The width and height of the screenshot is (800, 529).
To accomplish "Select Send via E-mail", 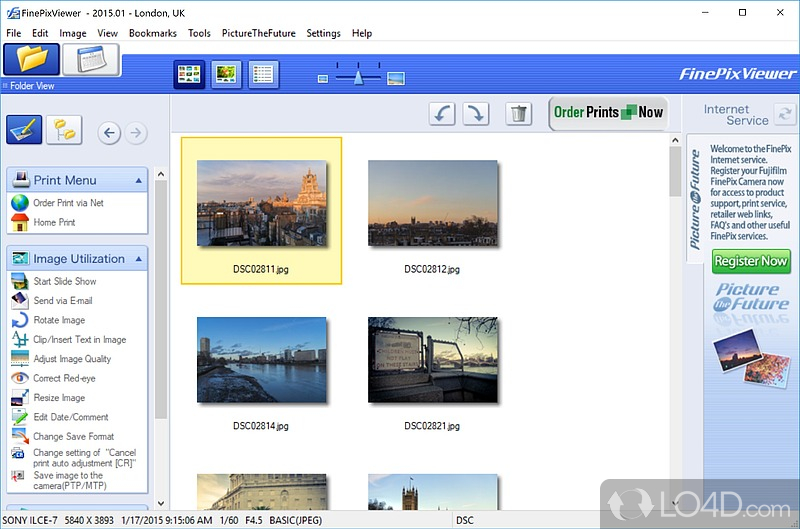I will [63, 300].
